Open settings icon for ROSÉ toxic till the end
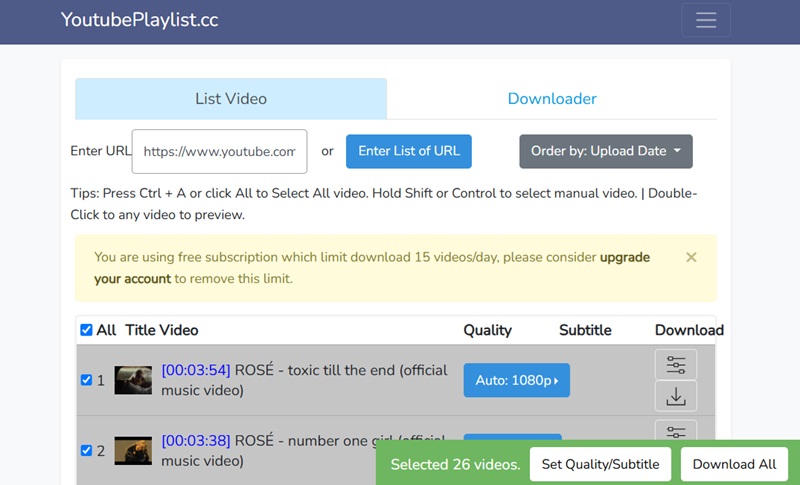This screenshot has height=485, width=800. click(x=676, y=365)
